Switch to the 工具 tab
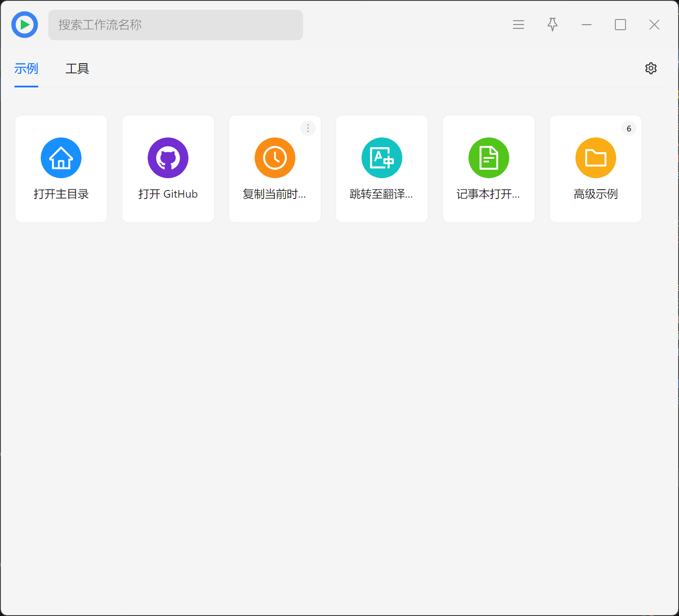The height and width of the screenshot is (616, 679). [77, 68]
